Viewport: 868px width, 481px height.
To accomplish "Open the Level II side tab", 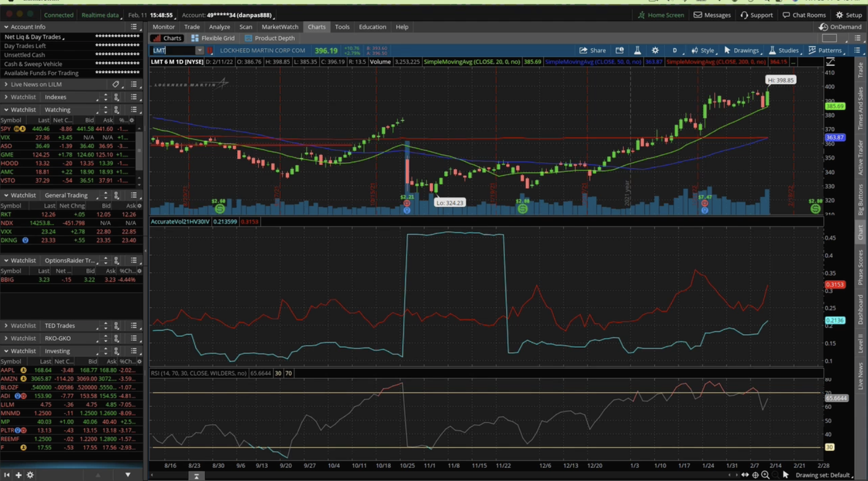I will 860,343.
